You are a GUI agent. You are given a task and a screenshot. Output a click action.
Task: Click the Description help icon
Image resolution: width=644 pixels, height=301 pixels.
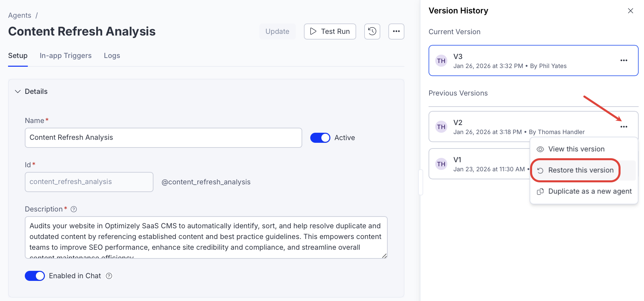74,209
